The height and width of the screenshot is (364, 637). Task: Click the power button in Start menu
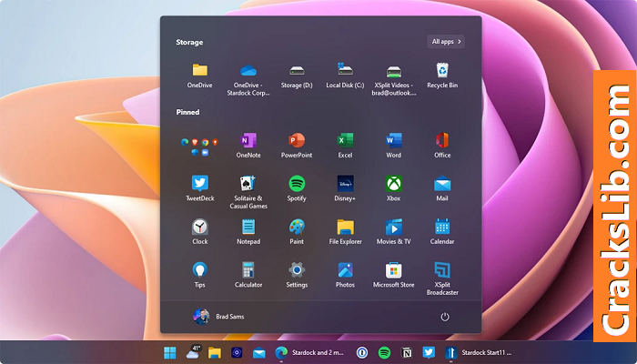[x=445, y=317]
